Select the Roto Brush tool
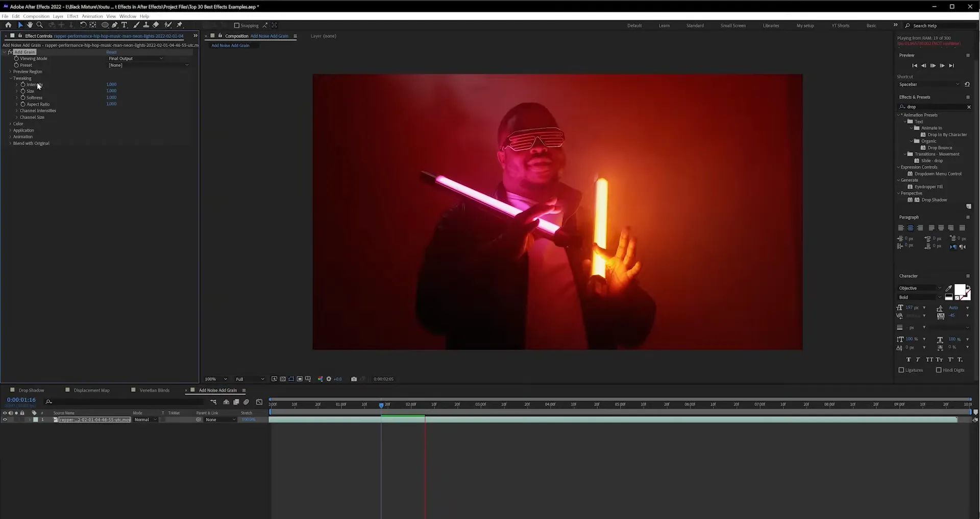This screenshot has width=980, height=519. pos(168,25)
